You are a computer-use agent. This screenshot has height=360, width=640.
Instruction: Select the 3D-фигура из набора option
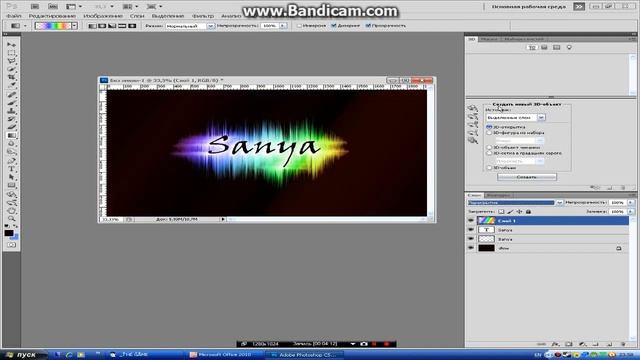489,133
